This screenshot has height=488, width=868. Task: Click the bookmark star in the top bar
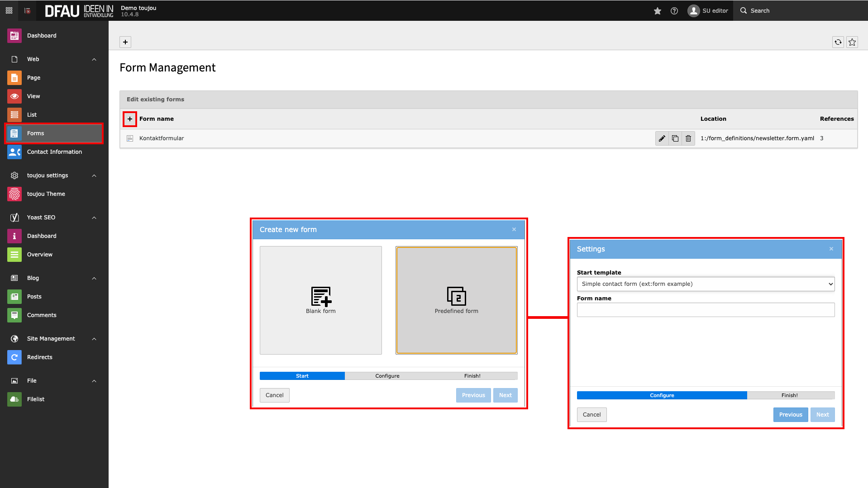click(658, 11)
